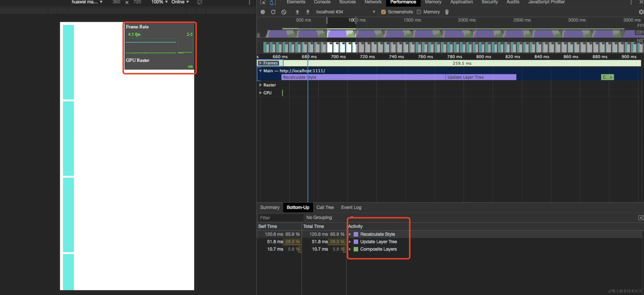644x295 pixels.
Task: Open the Network panel tab
Action: click(x=373, y=2)
